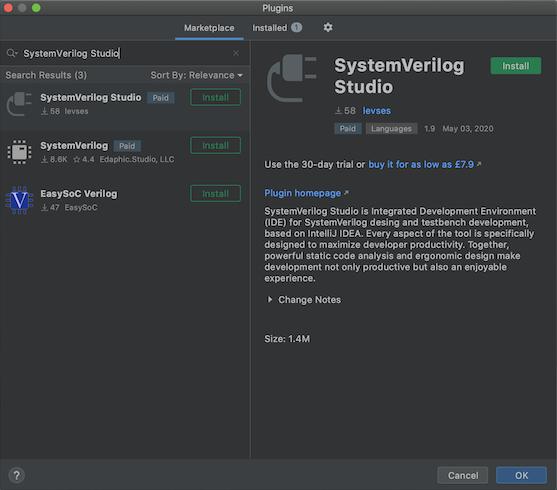Click the SystemVerilog chip icon in results
The width and height of the screenshot is (557, 490).
[19, 152]
